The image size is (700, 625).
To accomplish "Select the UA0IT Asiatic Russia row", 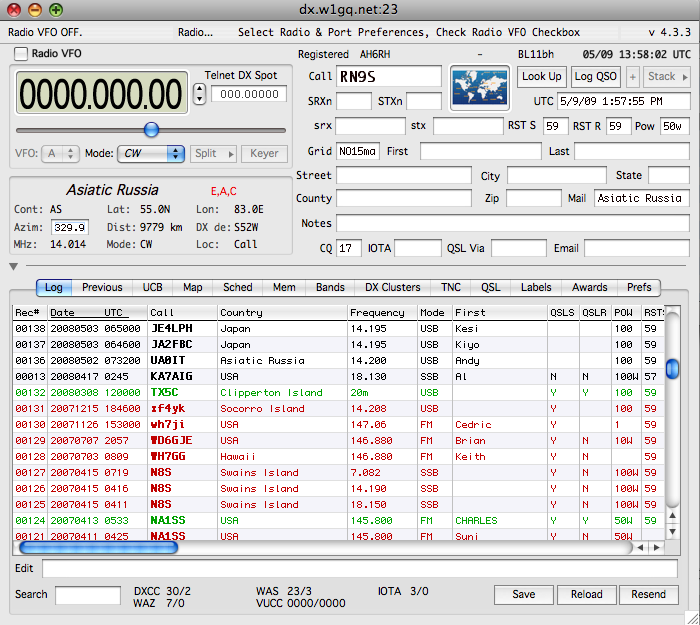I will click(338, 361).
